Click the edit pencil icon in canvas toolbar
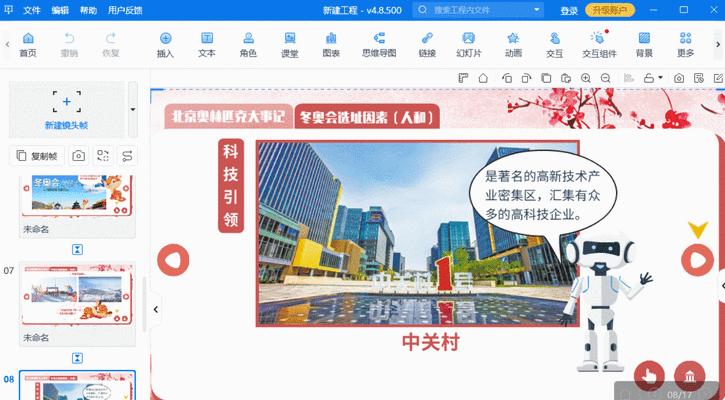Image resolution: width=725 pixels, height=400 pixels. tap(719, 78)
